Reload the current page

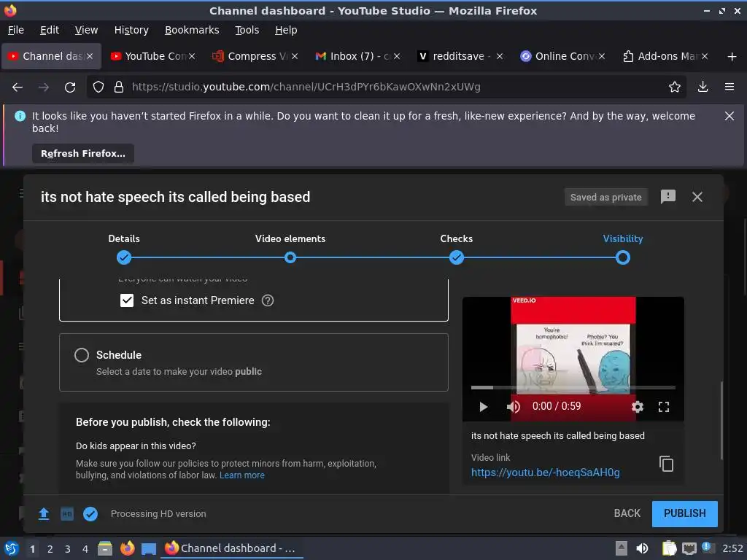click(x=70, y=87)
